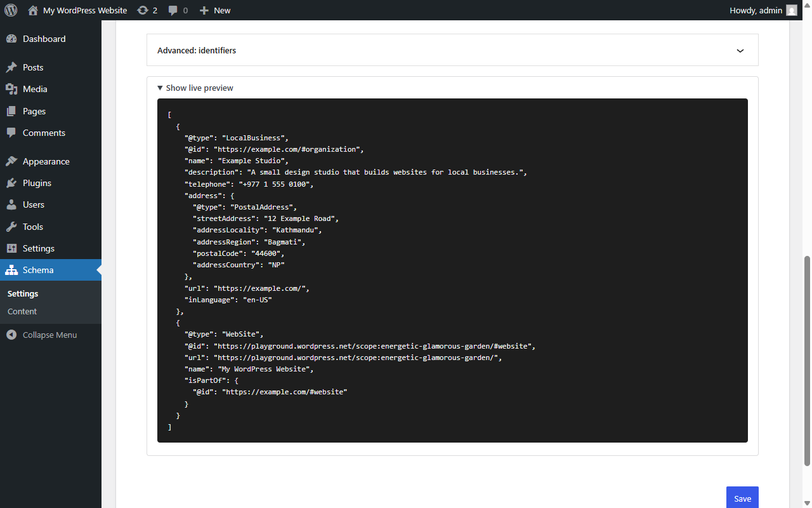
Task: Expand the Advanced: identifiers chevron
Action: point(740,51)
